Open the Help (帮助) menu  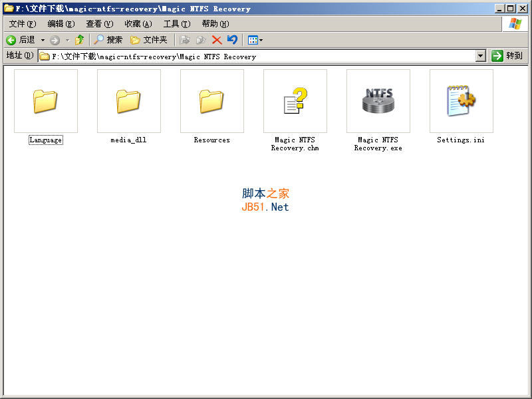tap(215, 24)
